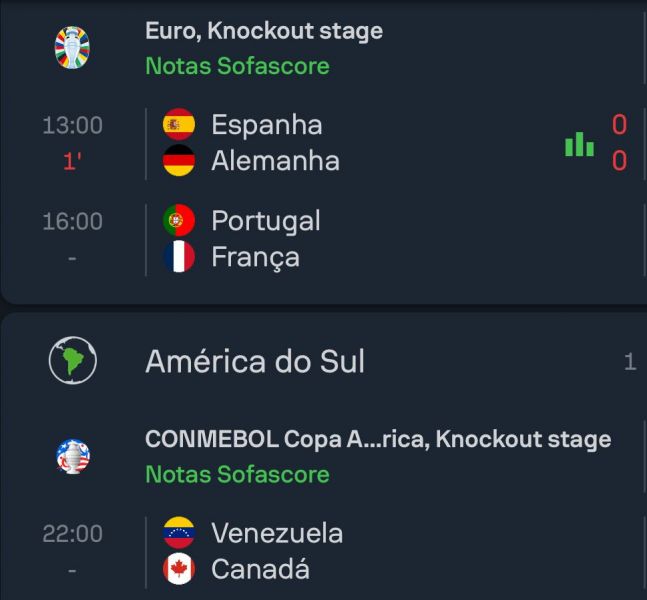The height and width of the screenshot is (600, 647).
Task: Click the Portugal flag icon
Action: point(179,220)
